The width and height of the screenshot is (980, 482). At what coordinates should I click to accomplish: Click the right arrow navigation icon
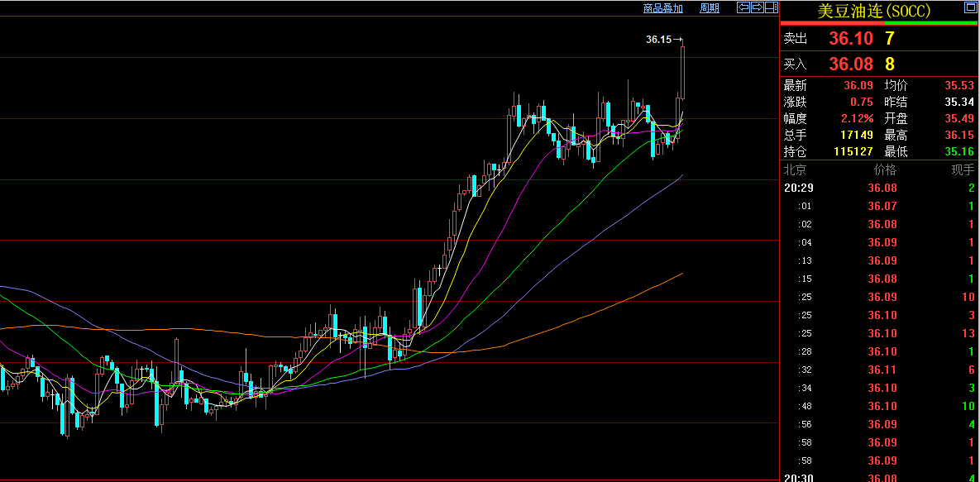point(757,7)
